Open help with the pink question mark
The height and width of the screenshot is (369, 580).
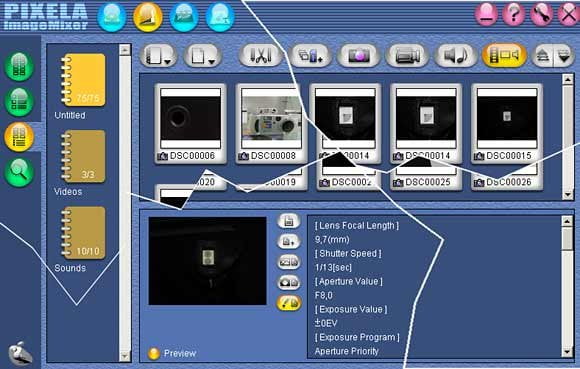click(x=513, y=14)
